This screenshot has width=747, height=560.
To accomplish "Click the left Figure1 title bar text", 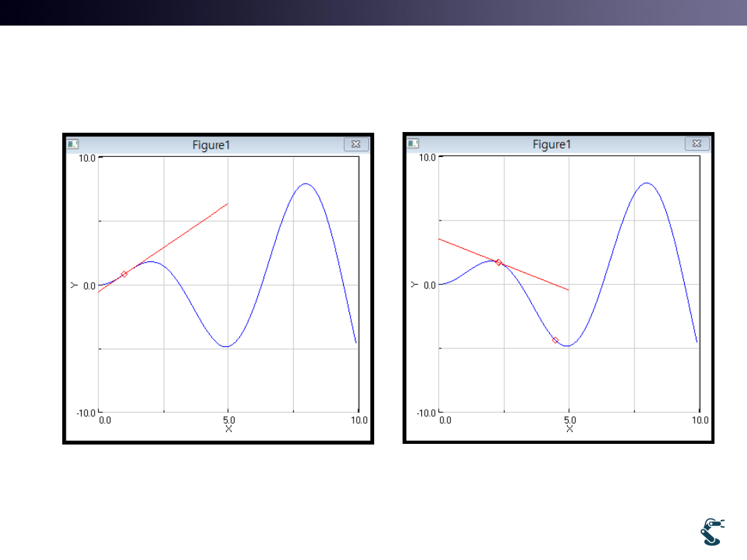I will [212, 144].
